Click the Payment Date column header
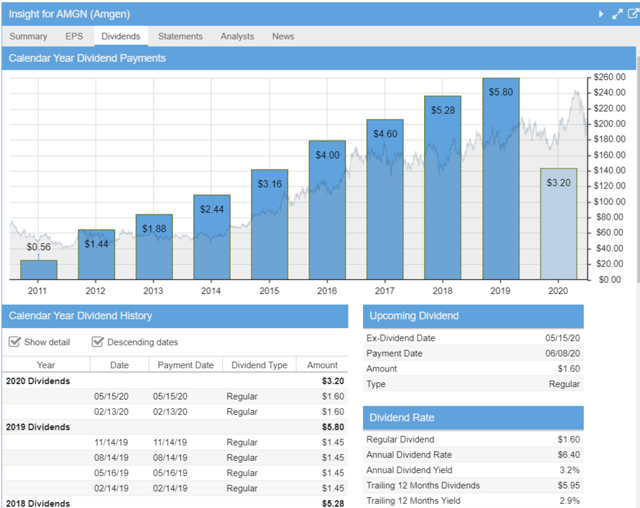The height and width of the screenshot is (508, 640). [x=186, y=365]
